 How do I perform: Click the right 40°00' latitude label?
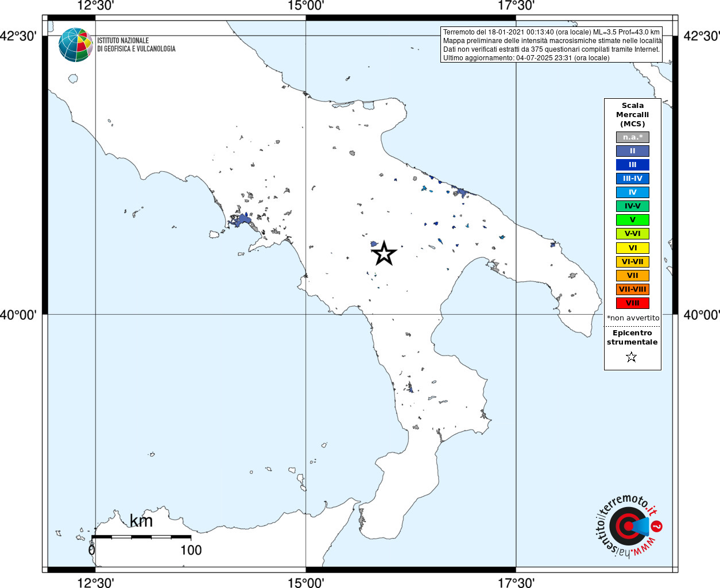pos(701,315)
